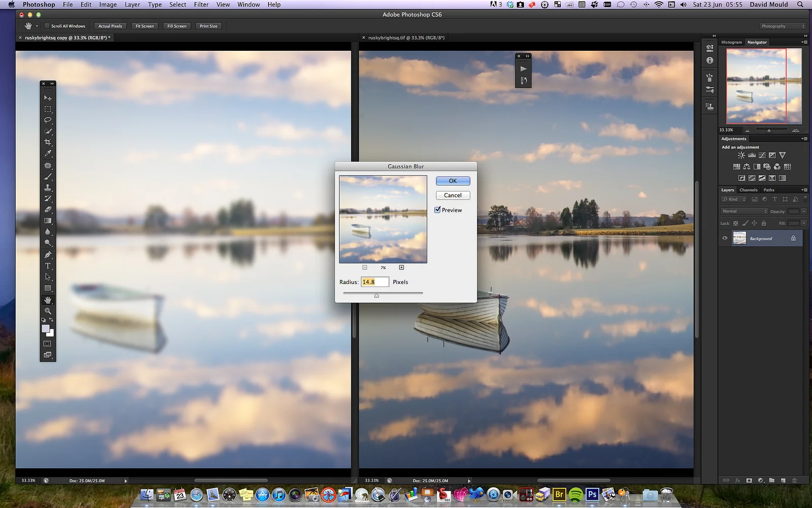Open the Image menu
This screenshot has height=508, width=812.
(x=108, y=5)
